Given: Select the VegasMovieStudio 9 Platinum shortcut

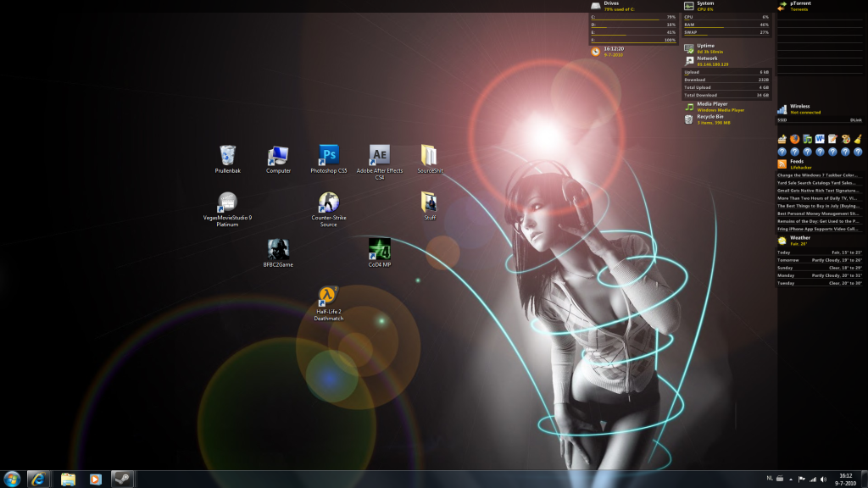Looking at the screenshot, I should 227,209.
